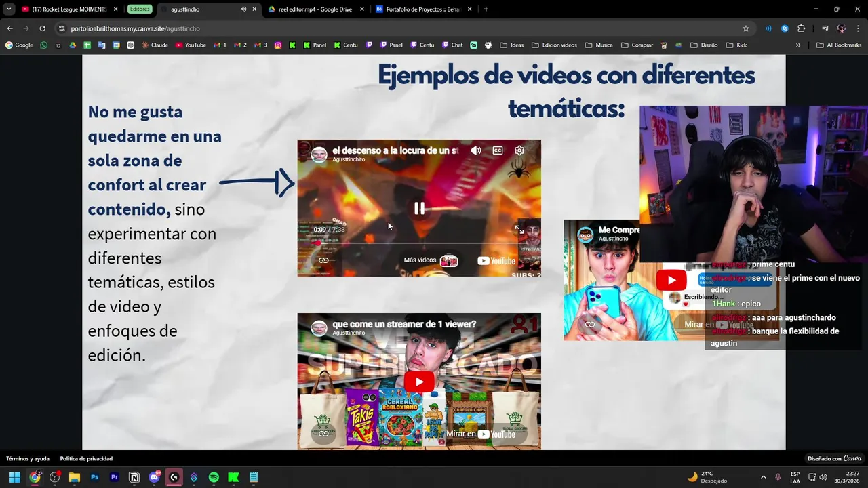The height and width of the screenshot is (488, 868).
Task: Mute the playing video with the speaker icon
Action: point(476,150)
